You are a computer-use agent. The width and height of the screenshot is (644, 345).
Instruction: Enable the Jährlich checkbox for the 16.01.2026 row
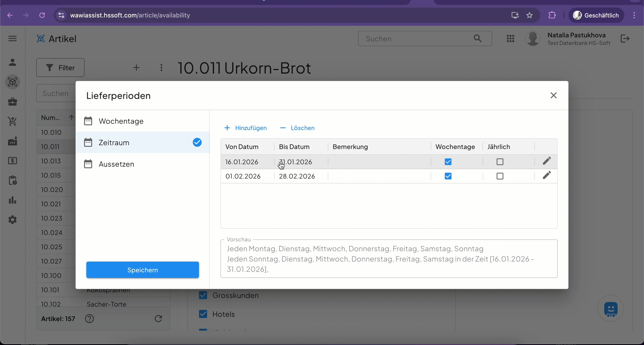coord(500,162)
